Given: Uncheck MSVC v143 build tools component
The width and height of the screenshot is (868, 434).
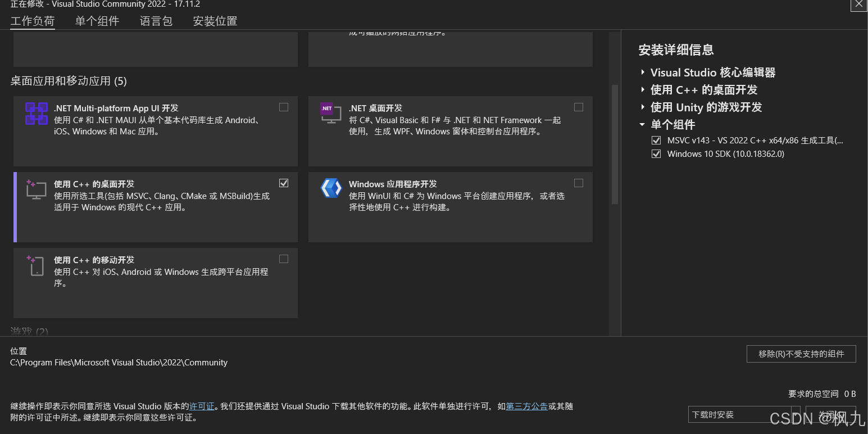Looking at the screenshot, I should (x=656, y=140).
